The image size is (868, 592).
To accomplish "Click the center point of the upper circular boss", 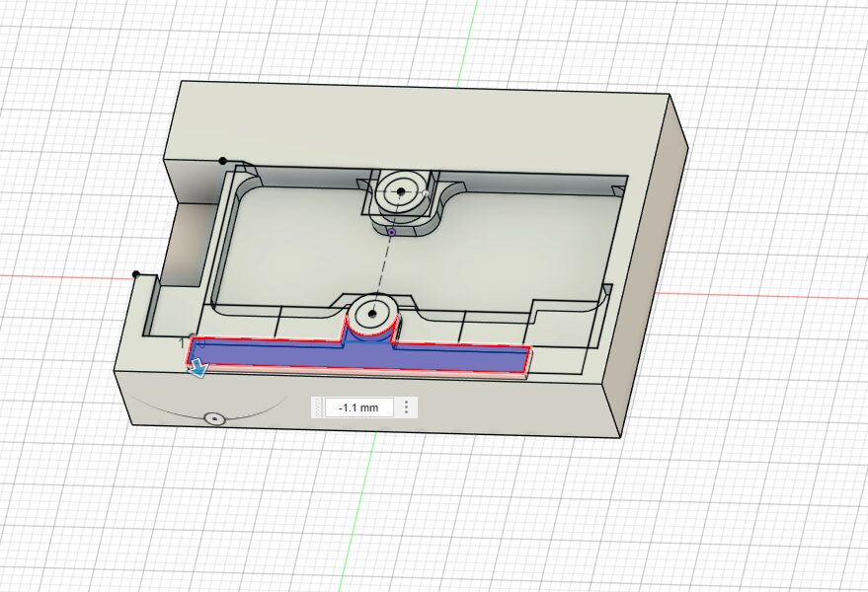I will [x=401, y=191].
